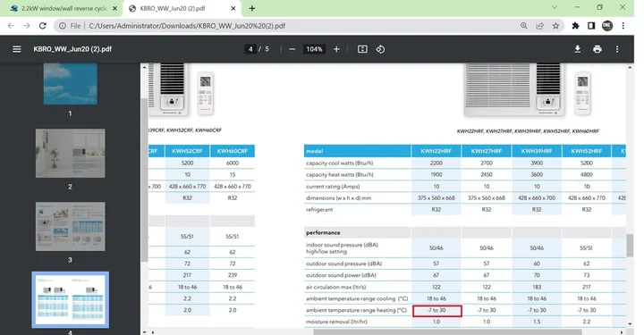
Task: Click the fit to page icon
Action: [362, 49]
